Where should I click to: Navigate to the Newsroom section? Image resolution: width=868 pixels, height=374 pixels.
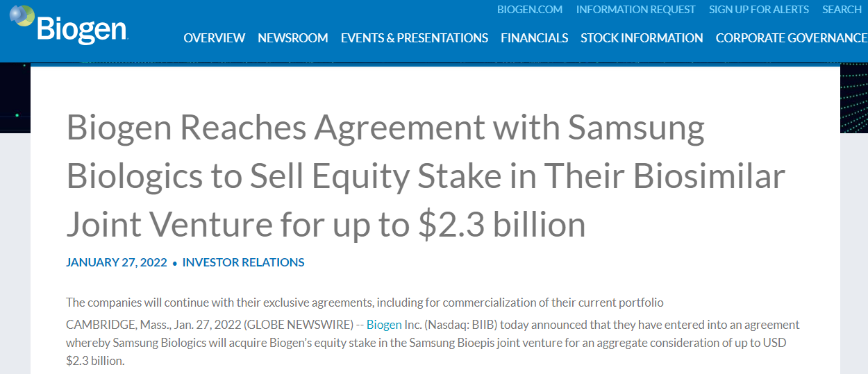point(292,38)
